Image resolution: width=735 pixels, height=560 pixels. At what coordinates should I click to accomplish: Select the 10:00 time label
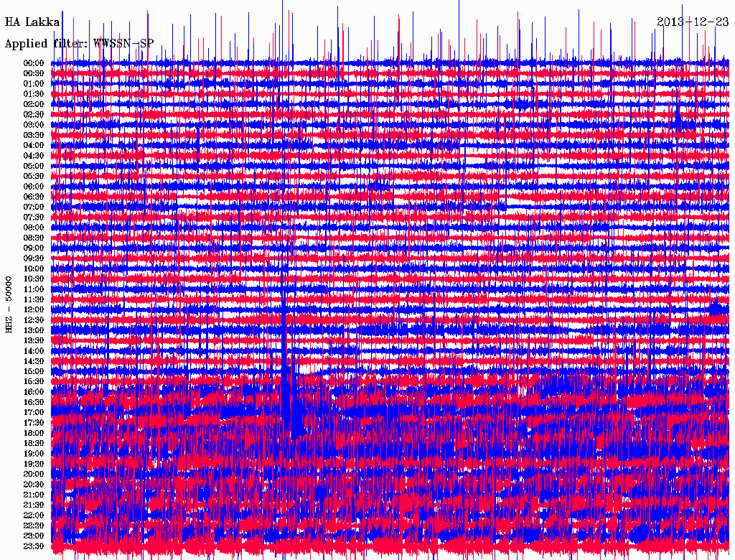(x=34, y=269)
